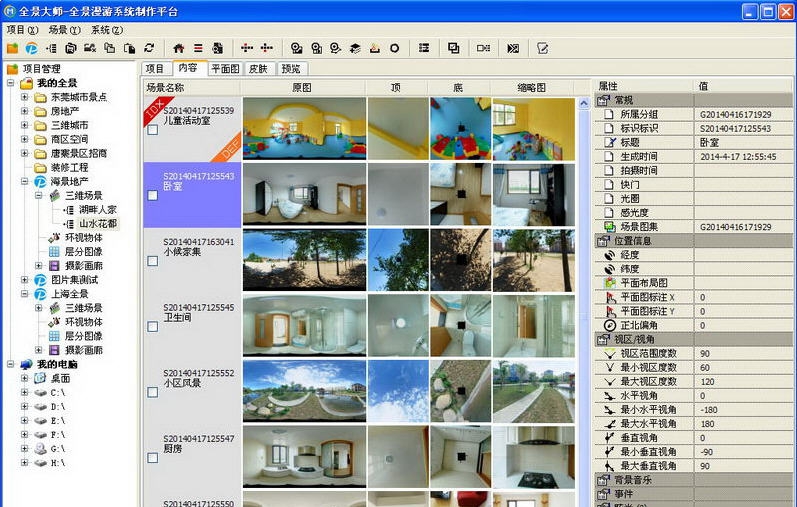Click the 项目管理 header folder icon

pos(13,69)
